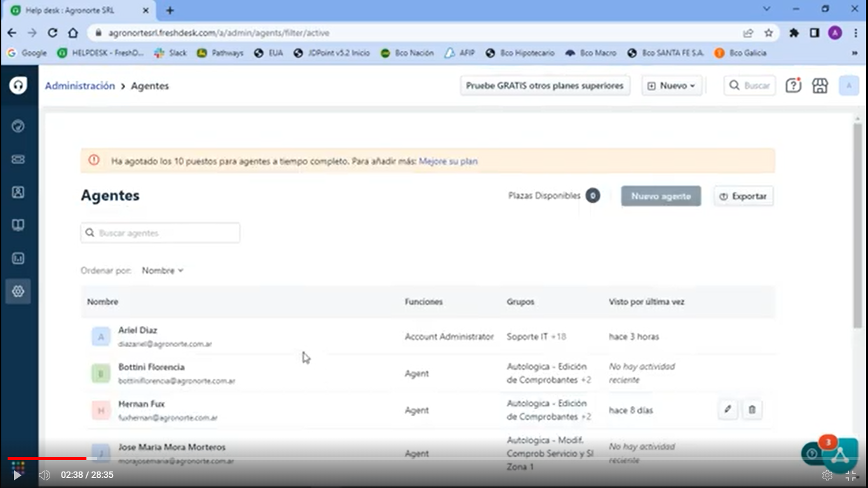The width and height of the screenshot is (868, 488).
Task: Follow the Mejore su plan link
Action: coord(448,161)
